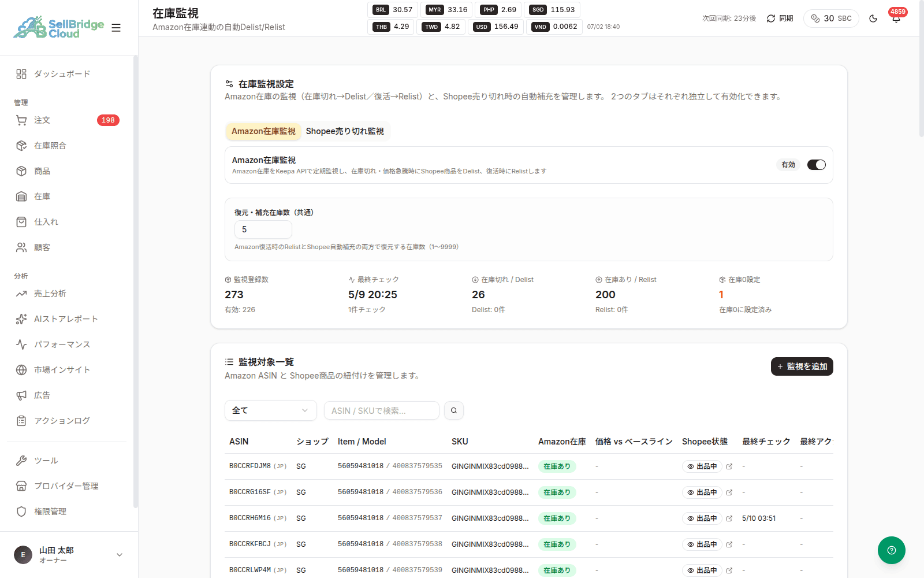
Task: Click 出品中 status in B0CCRFDJM8 row
Action: pyautogui.click(x=702, y=466)
